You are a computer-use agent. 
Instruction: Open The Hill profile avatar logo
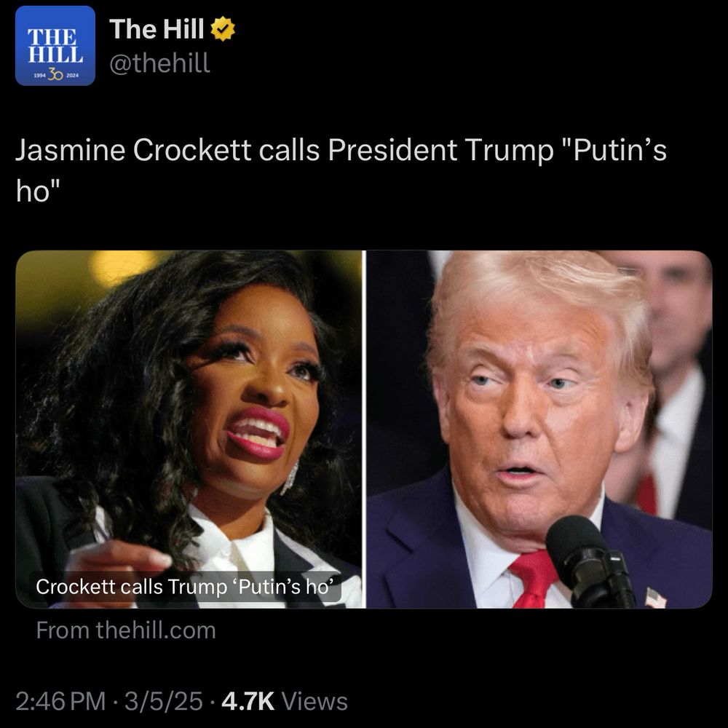[x=55, y=45]
